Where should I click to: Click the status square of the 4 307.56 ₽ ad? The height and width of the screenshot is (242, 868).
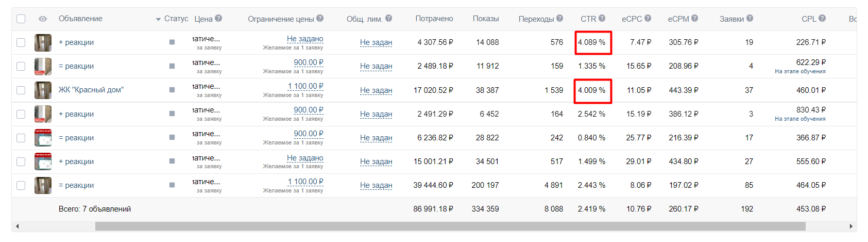pyautogui.click(x=172, y=42)
